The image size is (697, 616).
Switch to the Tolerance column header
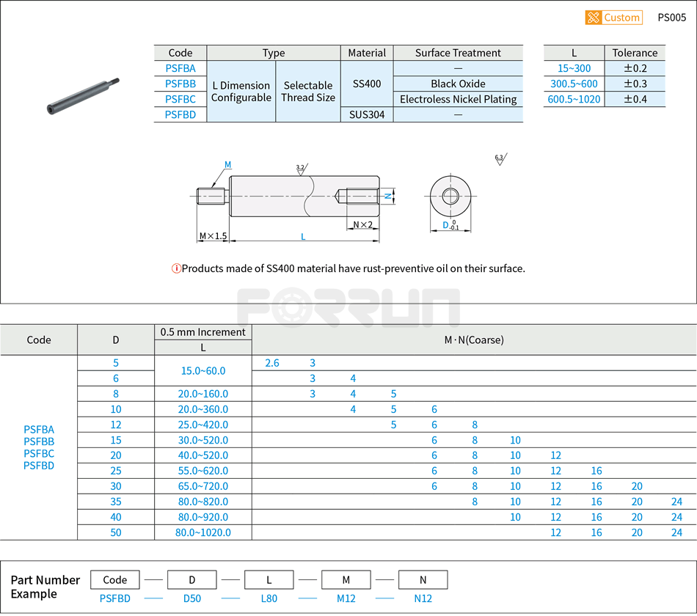[x=635, y=53]
